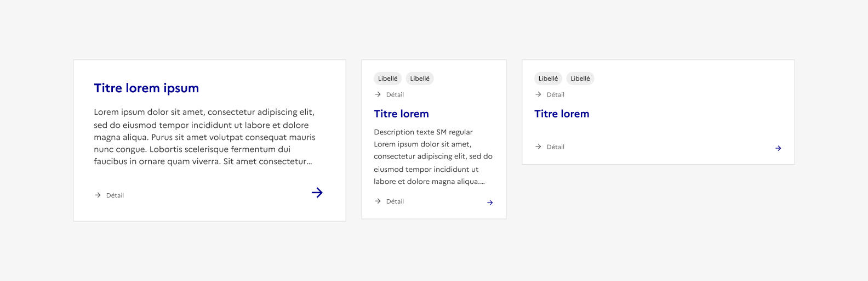Click the bottom grey detail arrow in the card without a description
This screenshot has width=868, height=281.
point(538,147)
